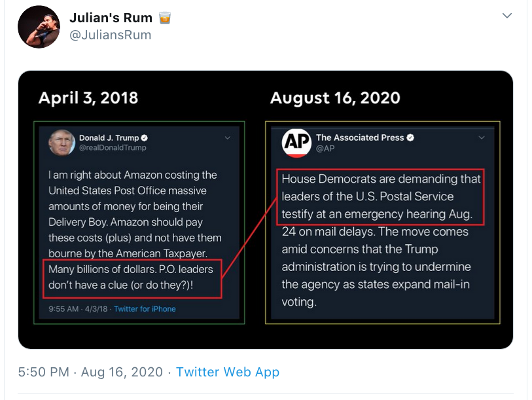Click the verified badge next to Donald J. Trump
The height and width of the screenshot is (400, 532).
145,138
